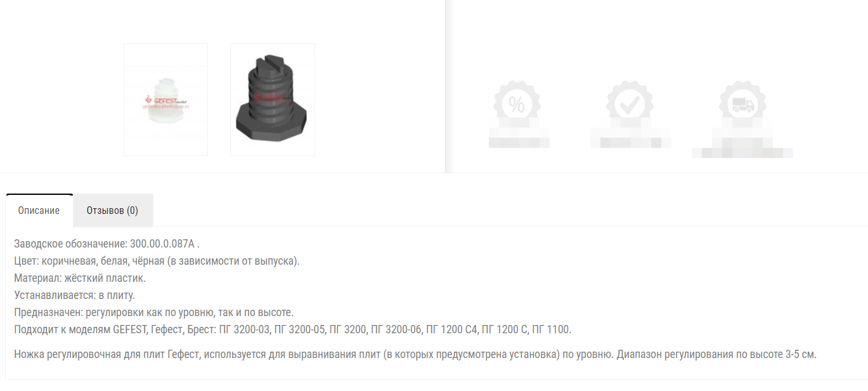
Task: Click the factory code 300.00.0.087A
Action: (x=165, y=244)
